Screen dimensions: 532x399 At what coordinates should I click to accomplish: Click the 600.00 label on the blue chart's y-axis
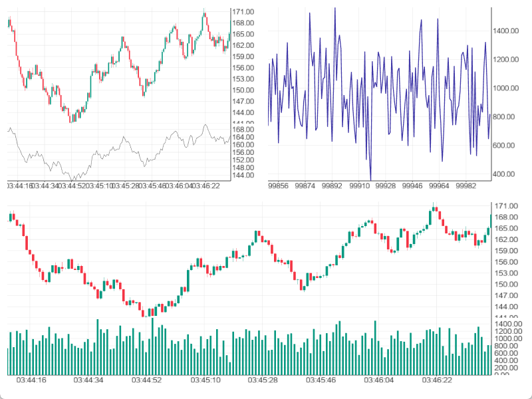[x=504, y=146]
